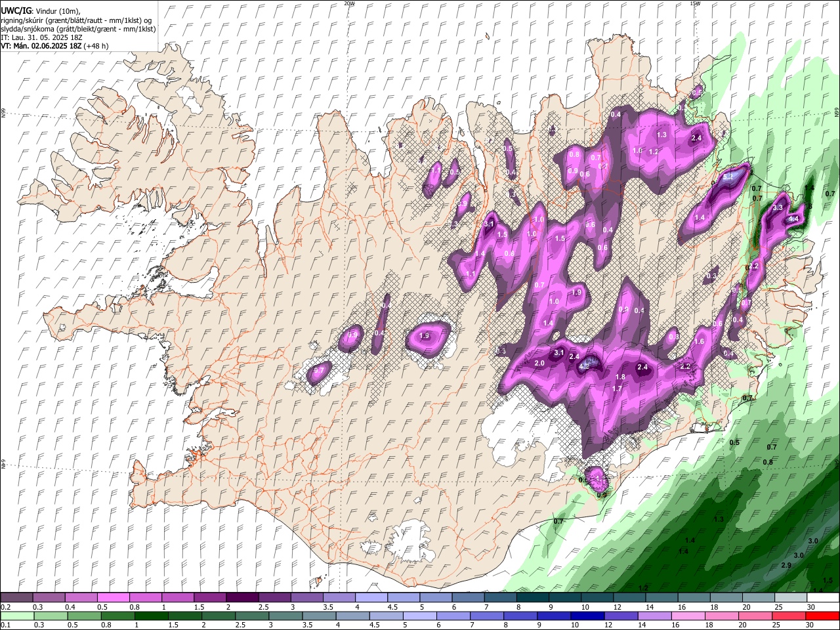Image resolution: width=840 pixels, height=630 pixels.
Task: Click the 15W longitude label on the top edge
Action: click(695, 3)
